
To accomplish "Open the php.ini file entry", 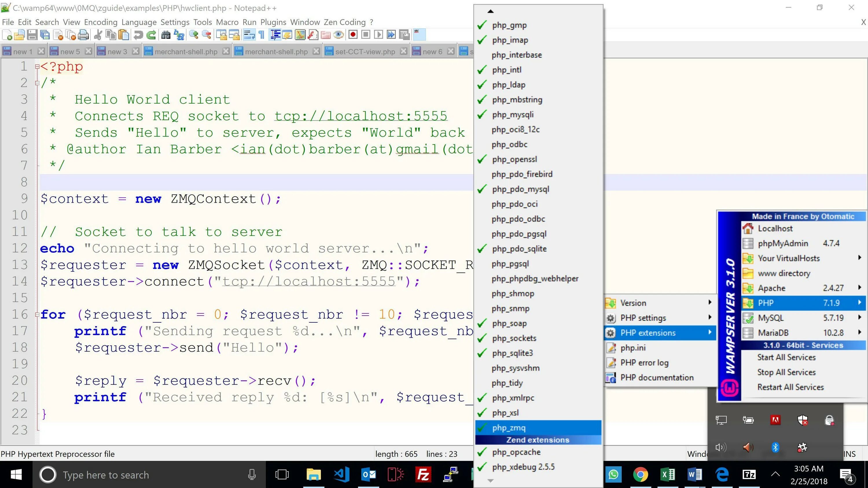I will (633, 347).
